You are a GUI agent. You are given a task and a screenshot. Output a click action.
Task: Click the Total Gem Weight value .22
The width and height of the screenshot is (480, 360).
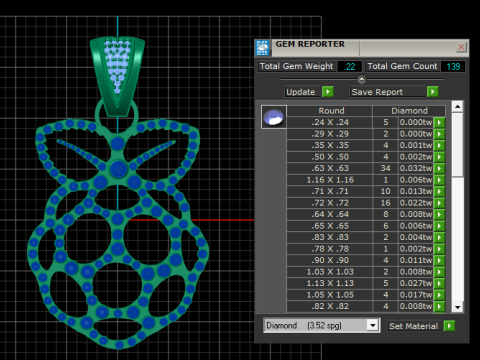tap(349, 66)
